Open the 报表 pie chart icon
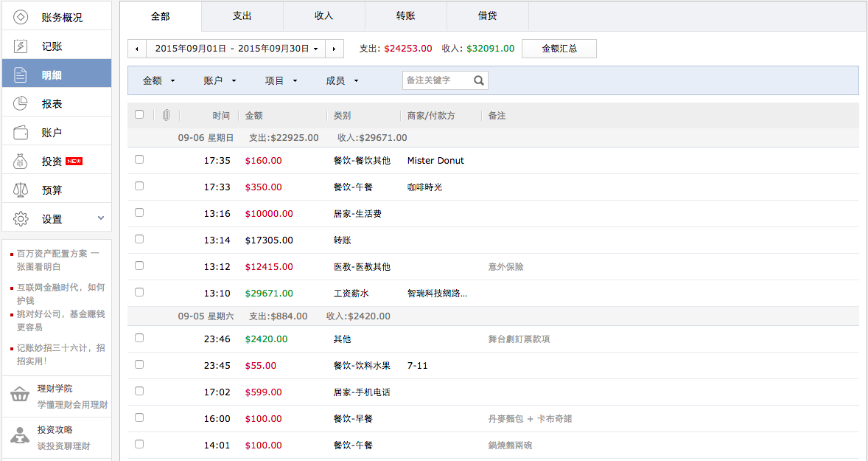The height and width of the screenshot is (461, 868). 21,104
